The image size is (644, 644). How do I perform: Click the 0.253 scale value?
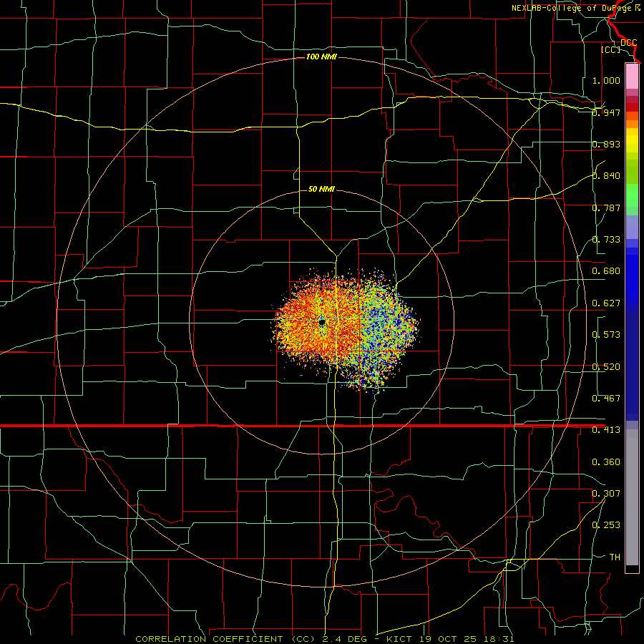pyautogui.click(x=606, y=525)
